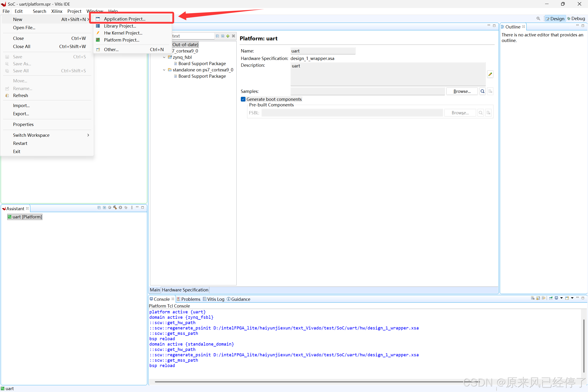
Task: Switch to the Hardware Specification tab
Action: [x=185, y=290]
